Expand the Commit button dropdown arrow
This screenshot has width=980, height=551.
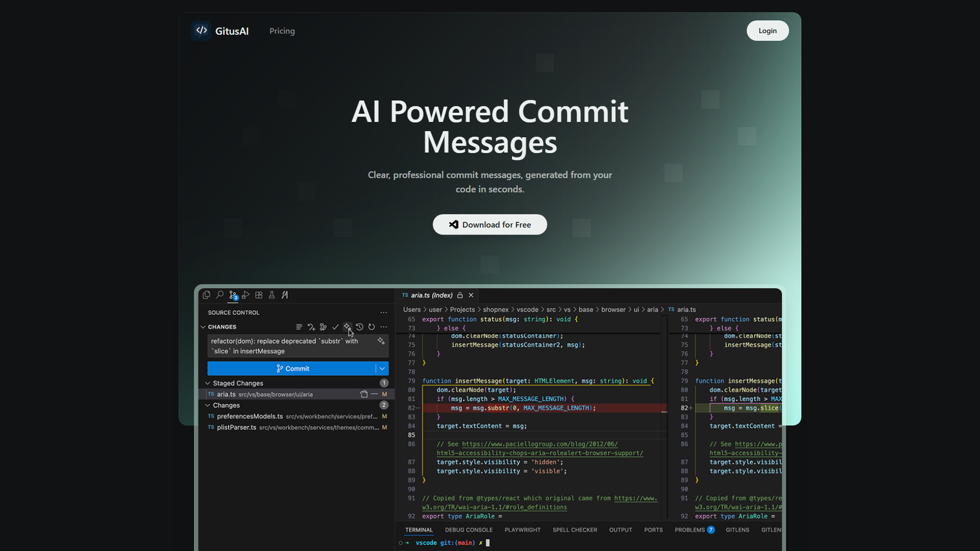point(381,369)
